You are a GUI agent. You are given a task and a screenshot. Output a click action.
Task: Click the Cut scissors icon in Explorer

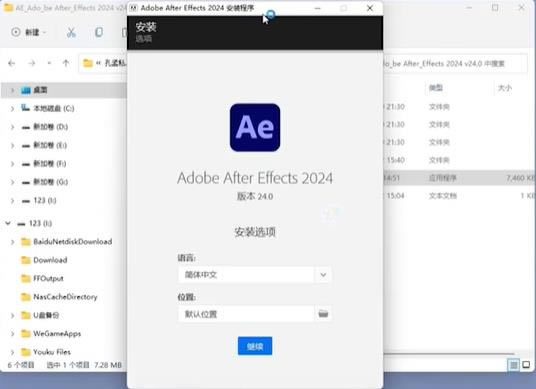[x=71, y=32]
